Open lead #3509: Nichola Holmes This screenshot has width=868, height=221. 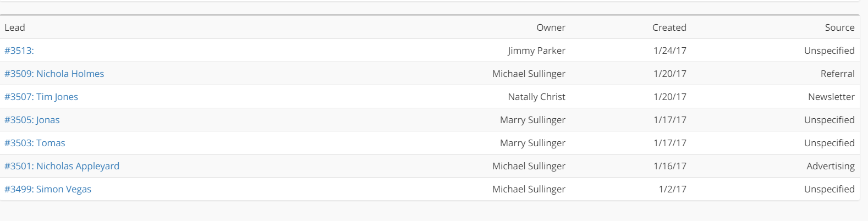[54, 74]
